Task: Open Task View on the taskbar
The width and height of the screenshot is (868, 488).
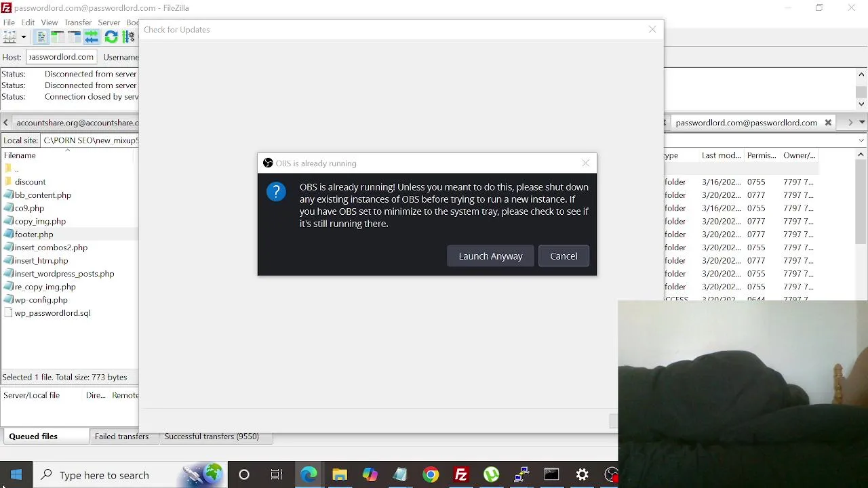Action: point(277,475)
